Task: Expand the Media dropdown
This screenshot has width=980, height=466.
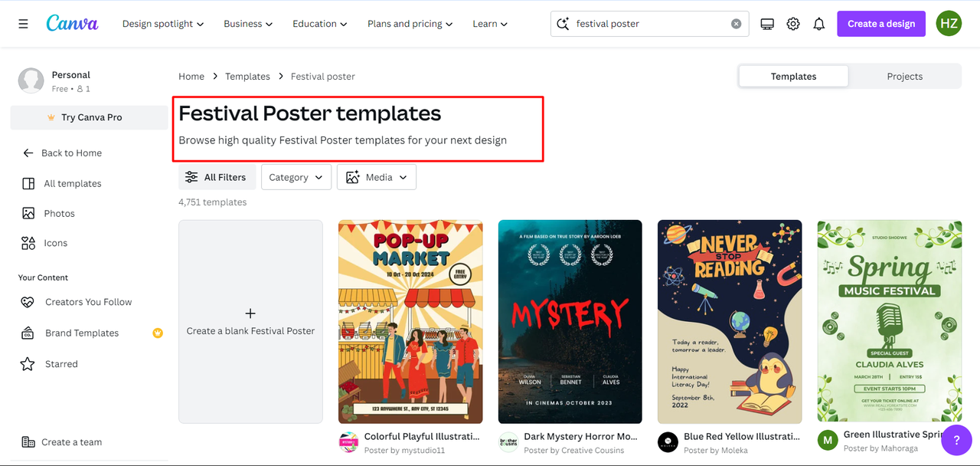Action: click(x=376, y=177)
